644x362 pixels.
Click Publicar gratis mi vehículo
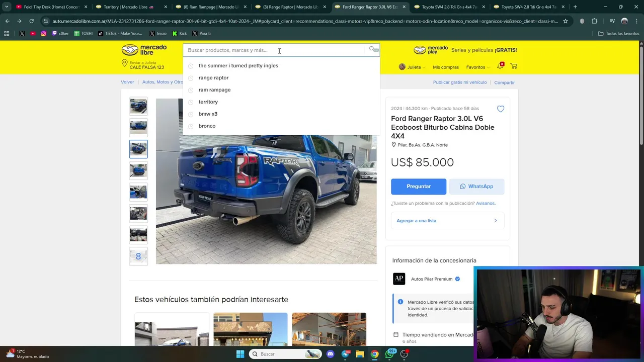click(460, 82)
